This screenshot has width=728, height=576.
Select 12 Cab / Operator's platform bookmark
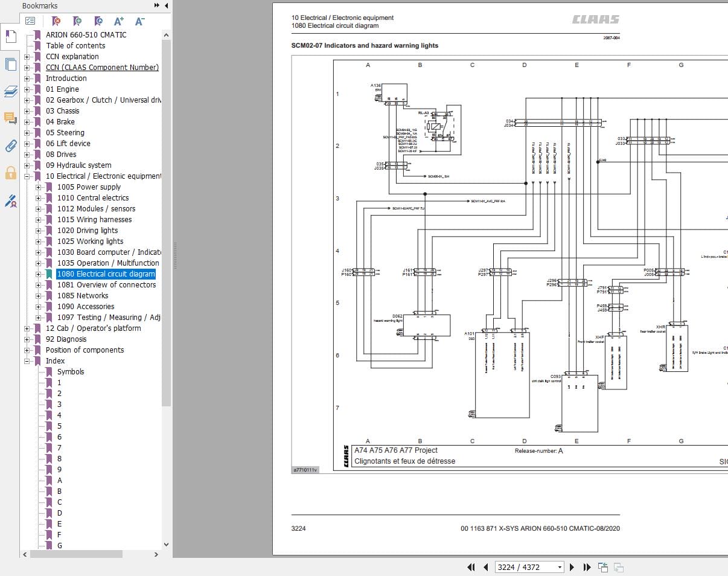pos(94,328)
